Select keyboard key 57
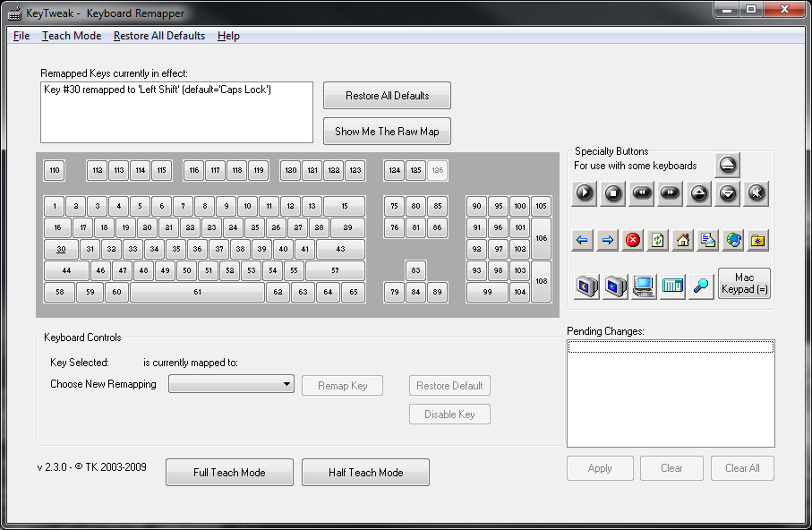This screenshot has height=530, width=812. [335, 270]
